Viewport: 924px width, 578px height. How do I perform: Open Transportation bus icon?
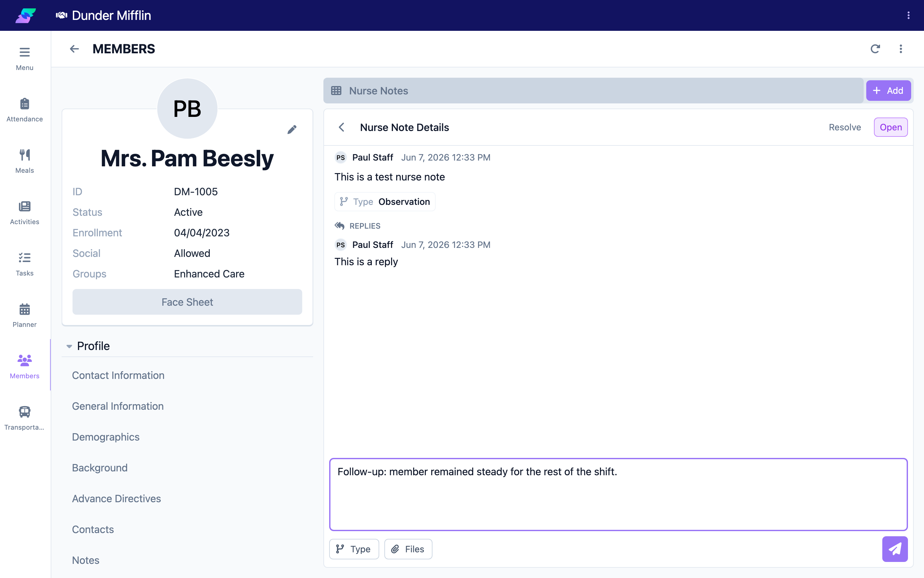coord(24,412)
